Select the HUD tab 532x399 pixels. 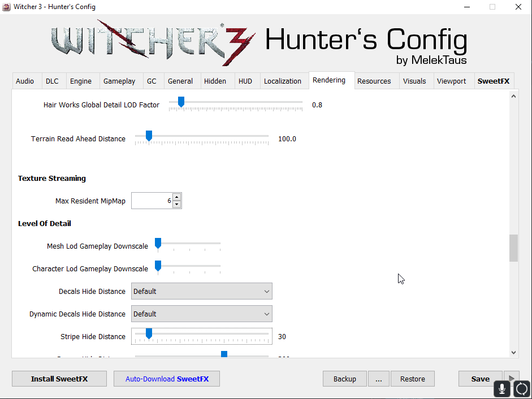(245, 81)
